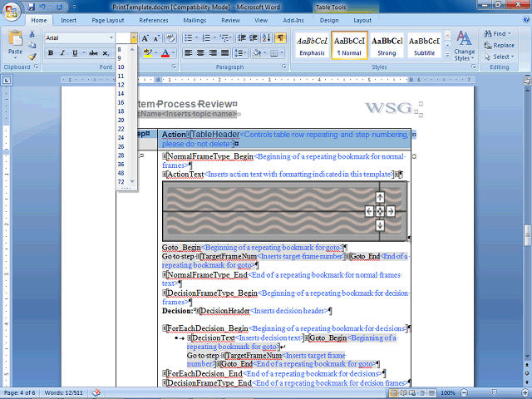
Task: Apply subscript formatting
Action: pos(106,53)
